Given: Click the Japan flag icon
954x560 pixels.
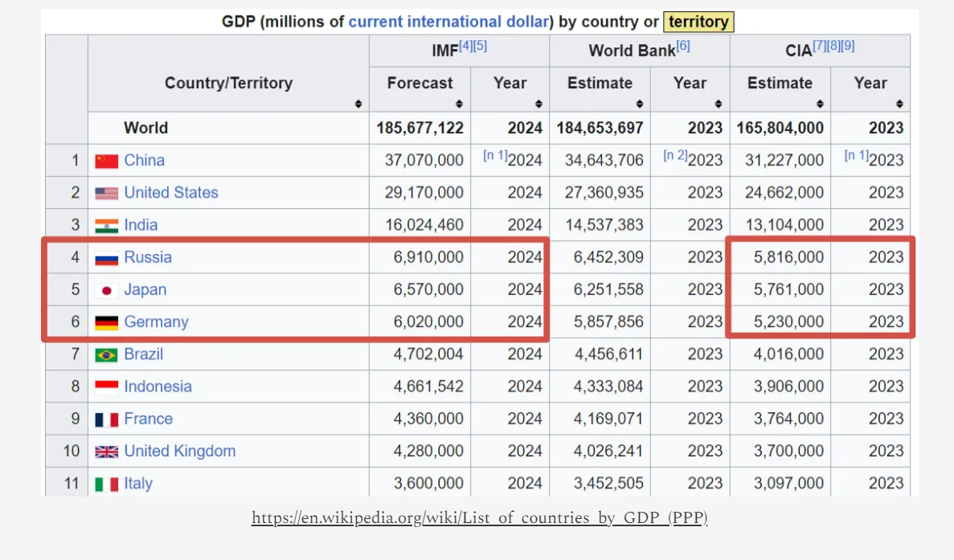Looking at the screenshot, I should 106,290.
